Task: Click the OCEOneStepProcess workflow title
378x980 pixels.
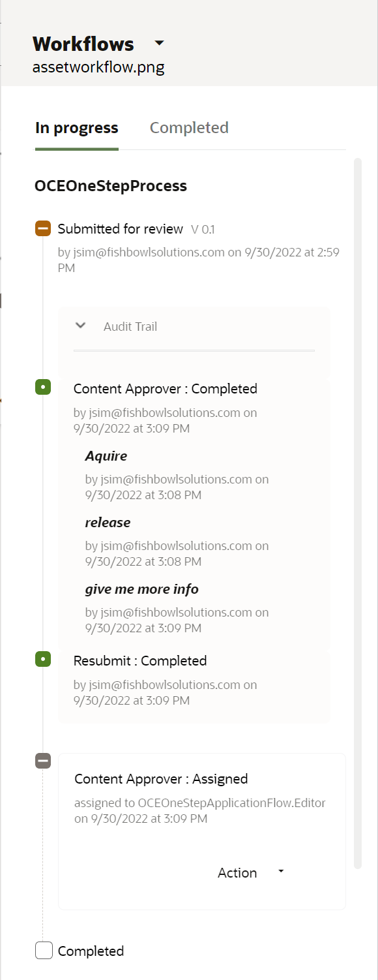Action: point(111,186)
